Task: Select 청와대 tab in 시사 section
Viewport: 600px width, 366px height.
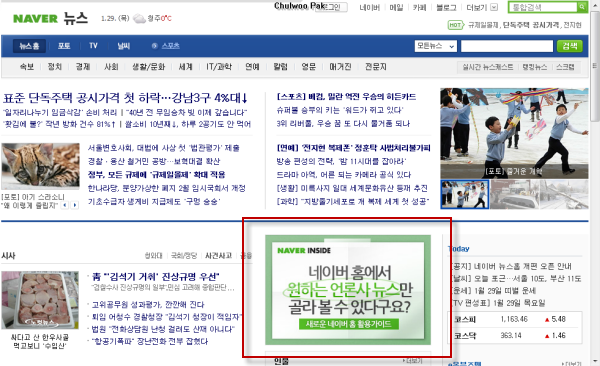Action: 153,256
